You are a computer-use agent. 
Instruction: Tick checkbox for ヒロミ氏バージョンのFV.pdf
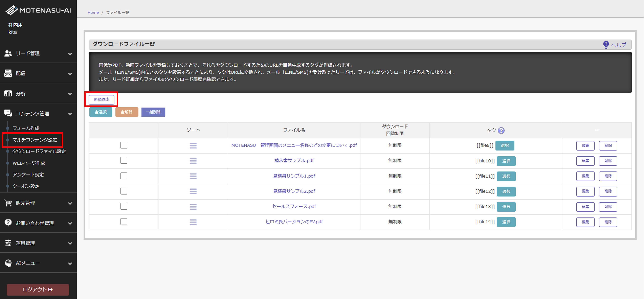[124, 222]
